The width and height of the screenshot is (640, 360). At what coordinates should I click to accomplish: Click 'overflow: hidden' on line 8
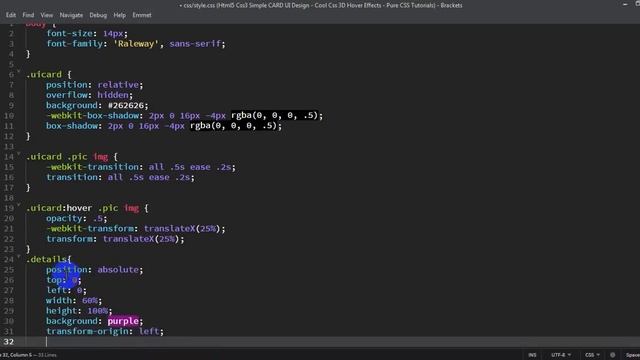88,95
